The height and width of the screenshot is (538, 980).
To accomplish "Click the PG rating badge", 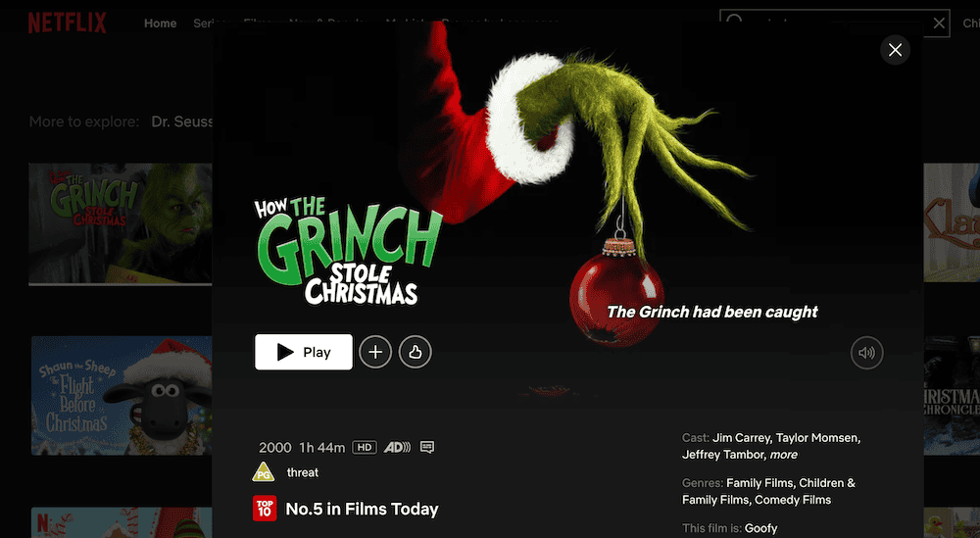I will click(x=264, y=471).
